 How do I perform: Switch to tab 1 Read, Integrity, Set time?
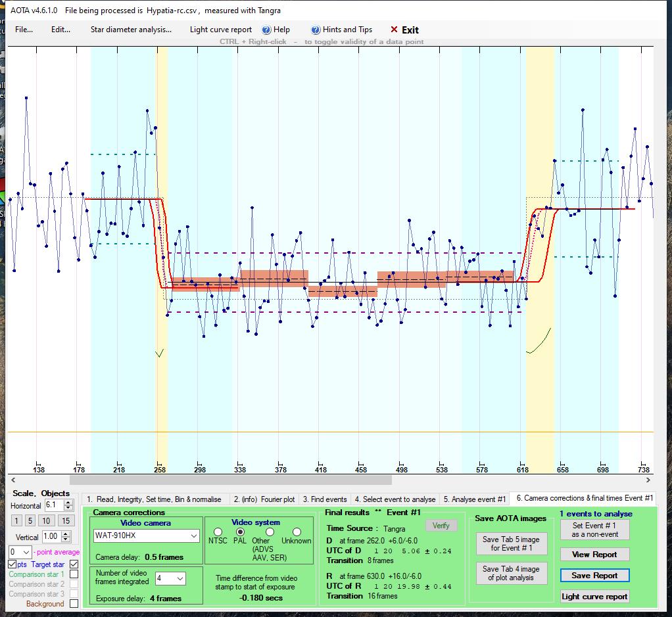click(x=154, y=499)
